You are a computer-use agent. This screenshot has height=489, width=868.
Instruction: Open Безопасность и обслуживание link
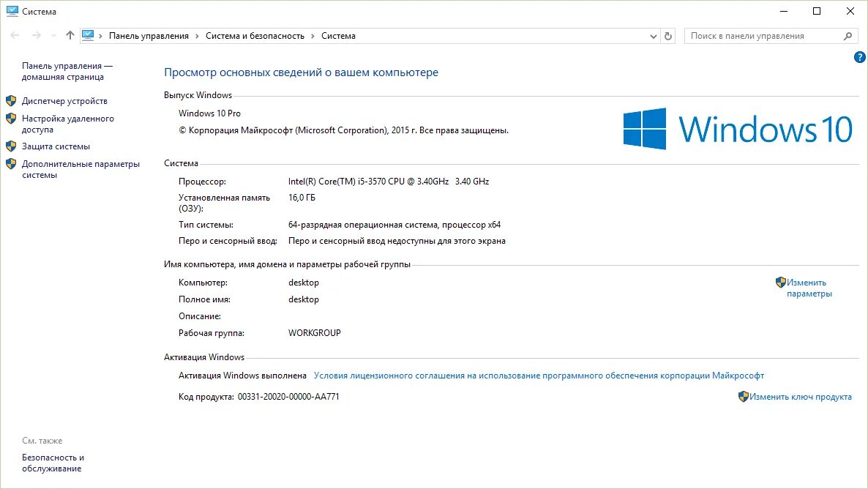tap(53, 463)
